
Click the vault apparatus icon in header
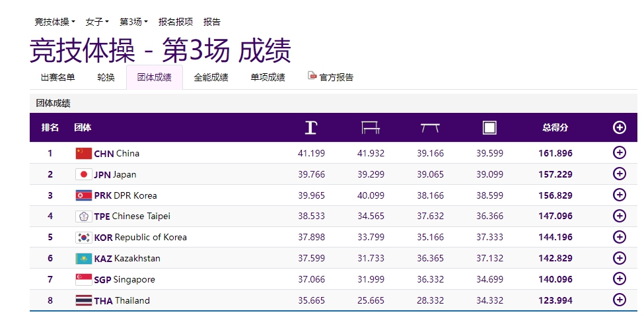click(x=311, y=127)
